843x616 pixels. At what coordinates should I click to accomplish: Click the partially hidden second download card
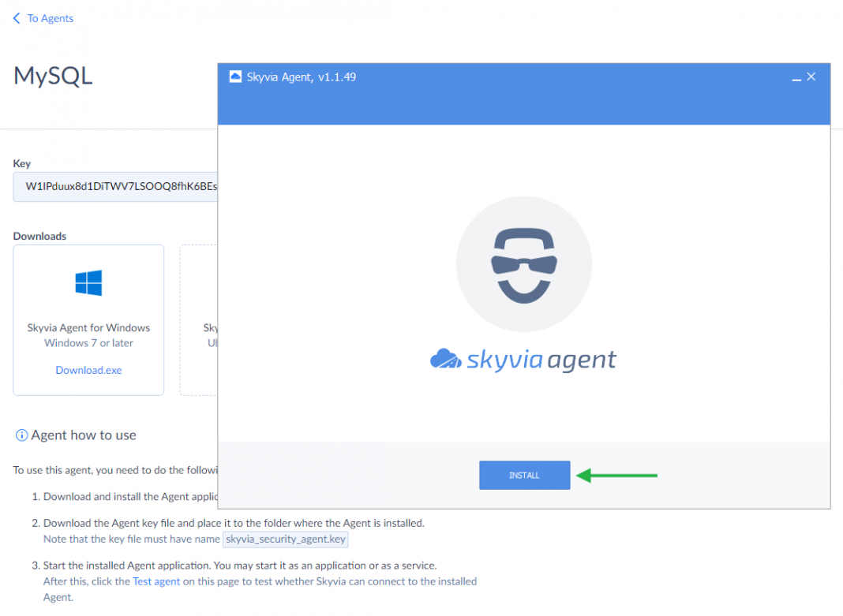point(199,319)
